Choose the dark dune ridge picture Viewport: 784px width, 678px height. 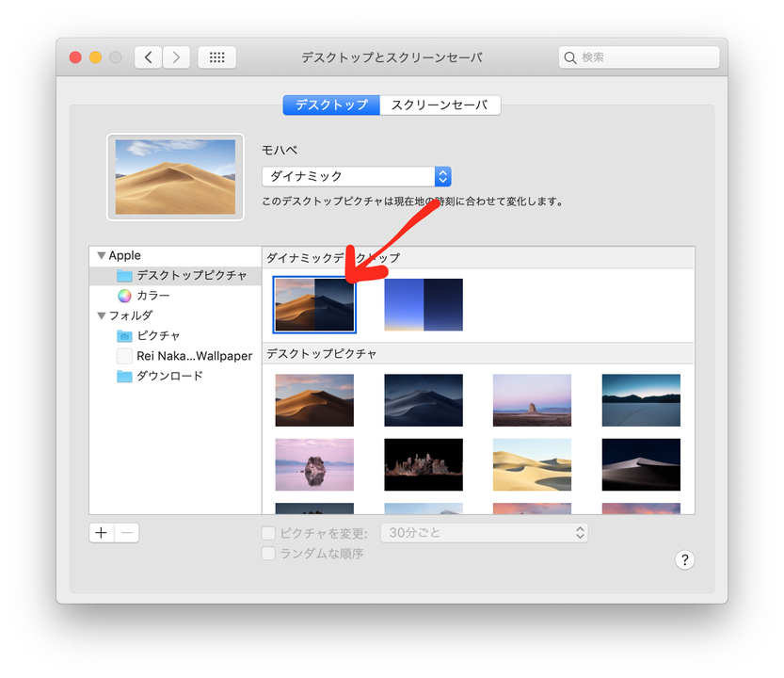point(641,465)
